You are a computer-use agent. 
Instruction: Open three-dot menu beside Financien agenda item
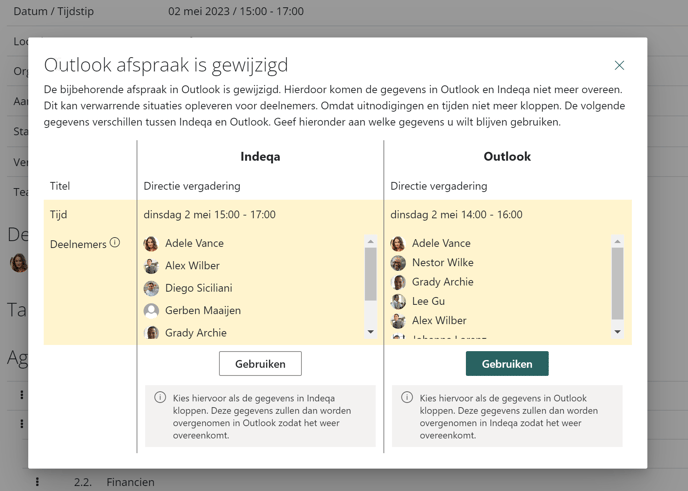37,482
